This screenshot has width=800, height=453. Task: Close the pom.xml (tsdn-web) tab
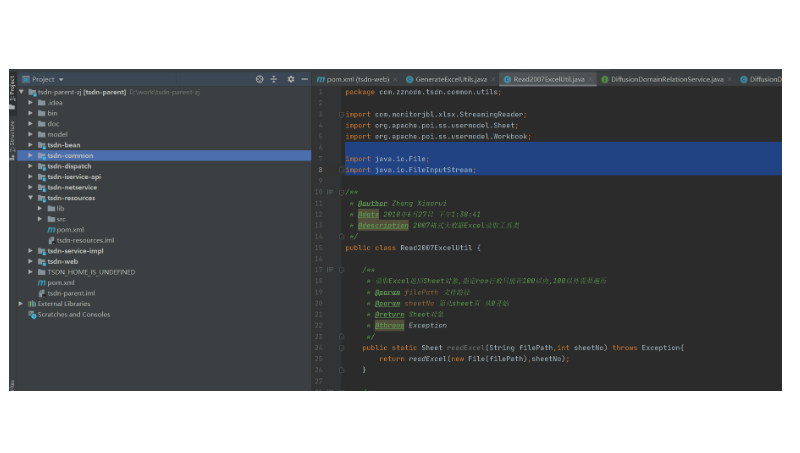tap(395, 79)
